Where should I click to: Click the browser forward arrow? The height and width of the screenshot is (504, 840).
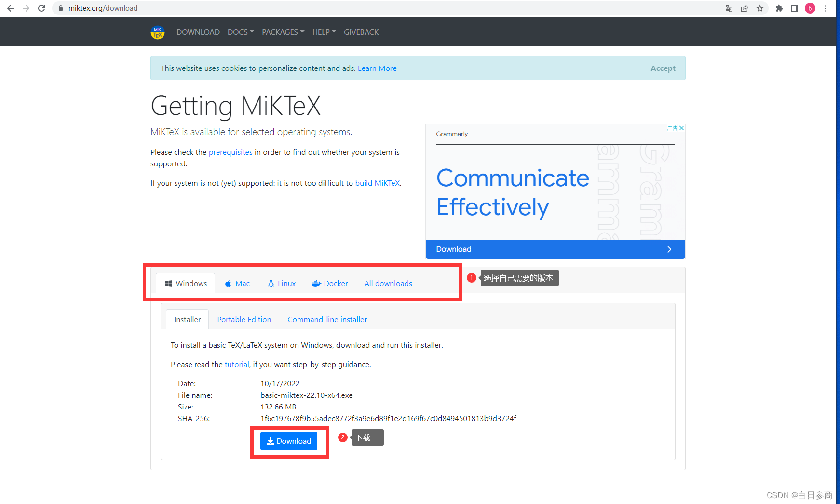(x=26, y=8)
